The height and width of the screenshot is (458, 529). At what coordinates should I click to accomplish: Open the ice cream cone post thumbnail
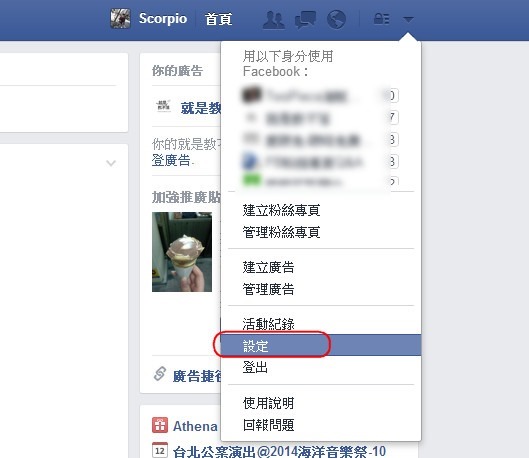[x=182, y=252]
